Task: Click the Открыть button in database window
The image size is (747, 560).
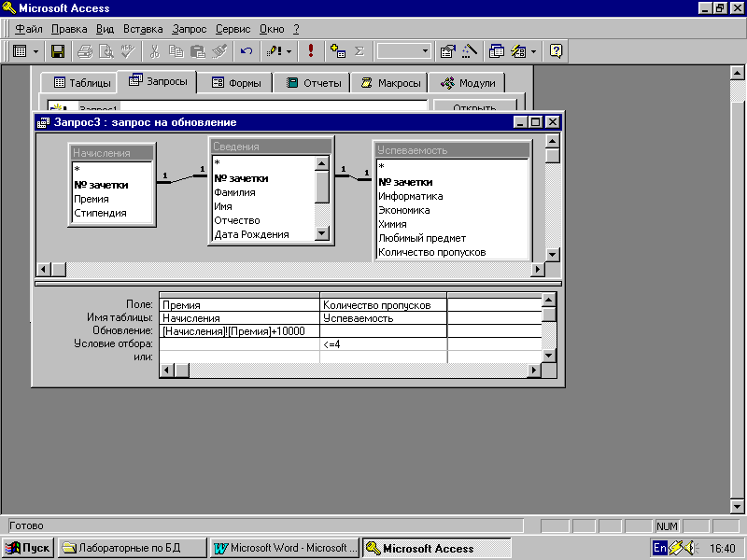Action: click(474, 107)
